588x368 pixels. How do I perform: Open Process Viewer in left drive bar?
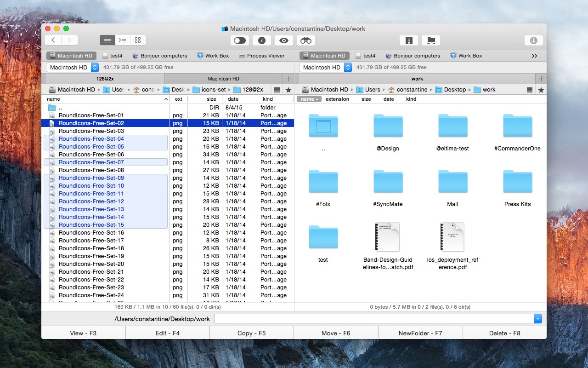(262, 56)
